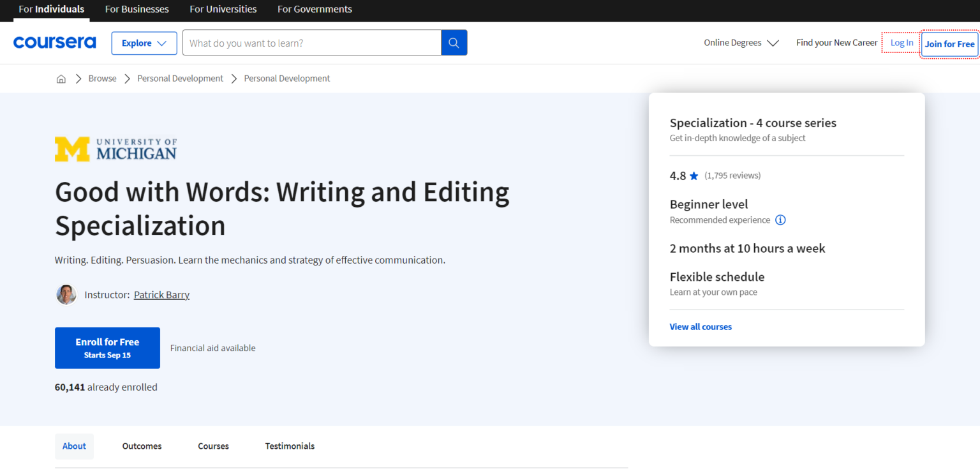Screen dimensions: 980x473
Task: Select the For Universities menu item
Action: (x=223, y=9)
